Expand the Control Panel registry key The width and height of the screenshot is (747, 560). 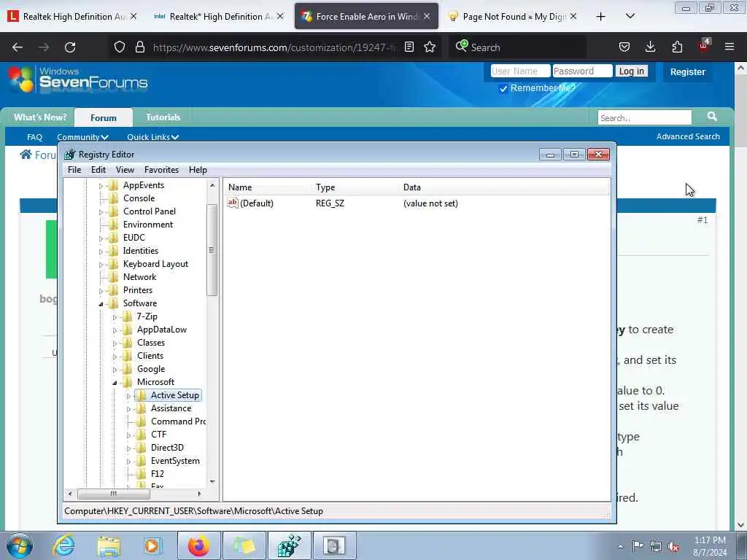pos(101,212)
